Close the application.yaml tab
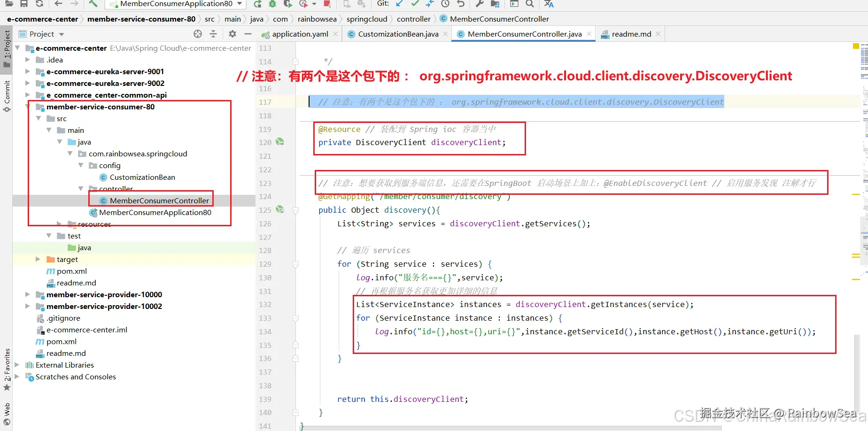Image resolution: width=868 pixels, height=431 pixels. click(335, 34)
